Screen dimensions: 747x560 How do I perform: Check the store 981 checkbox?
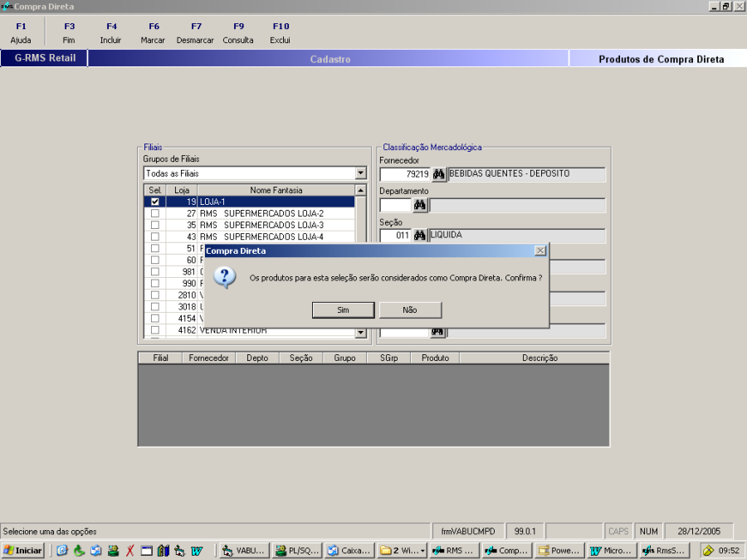pos(155,272)
